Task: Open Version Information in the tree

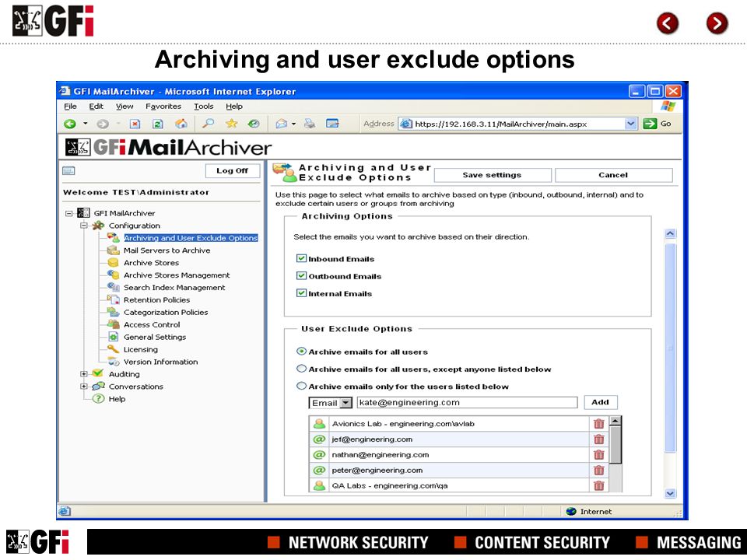Action: pos(160,362)
